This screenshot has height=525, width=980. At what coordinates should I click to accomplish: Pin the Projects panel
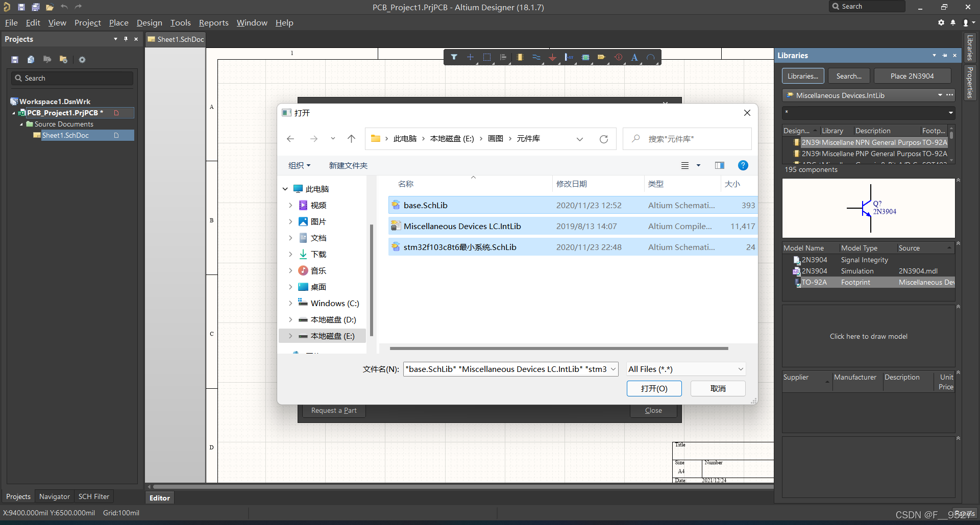[126, 39]
